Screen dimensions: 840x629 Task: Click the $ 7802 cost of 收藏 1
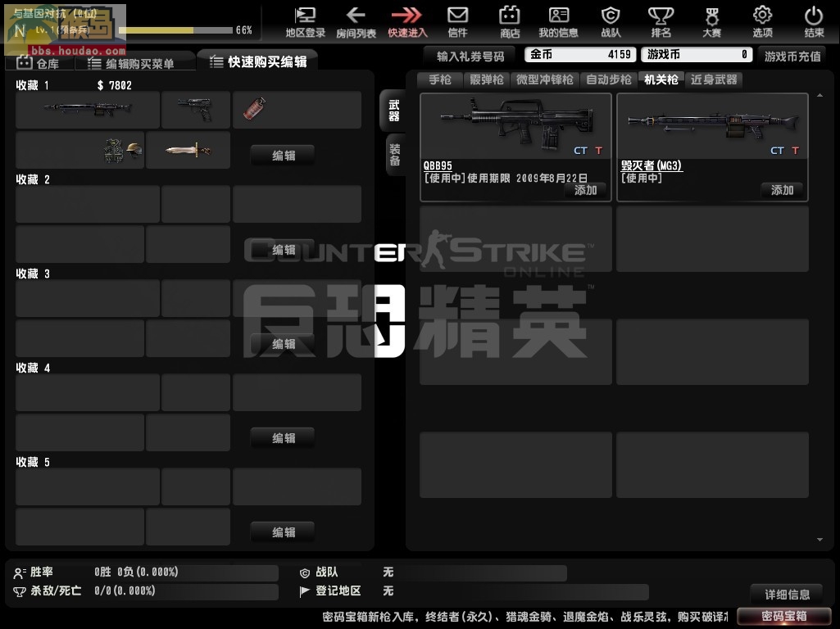point(115,86)
